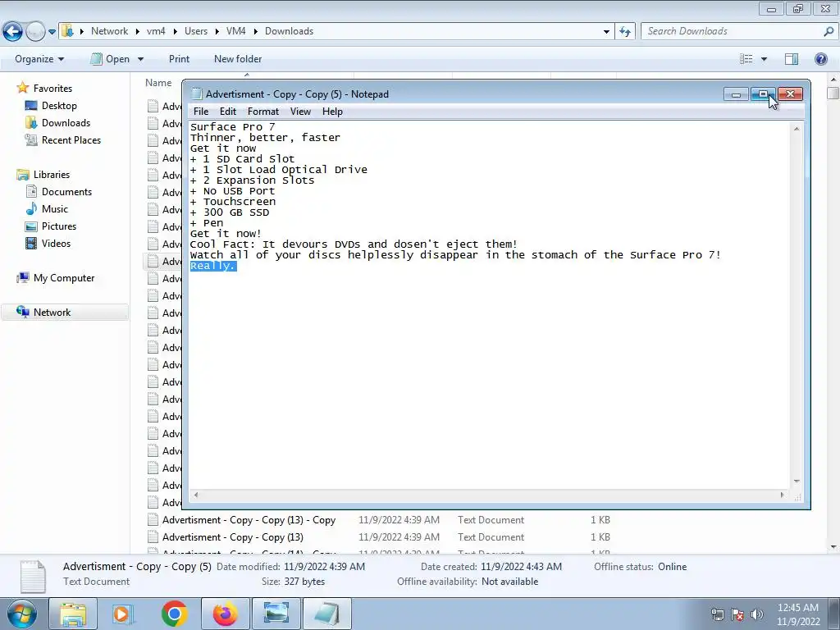Viewport: 840px width, 630px height.
Task: Refresh the Downloads folder view
Action: pos(624,32)
